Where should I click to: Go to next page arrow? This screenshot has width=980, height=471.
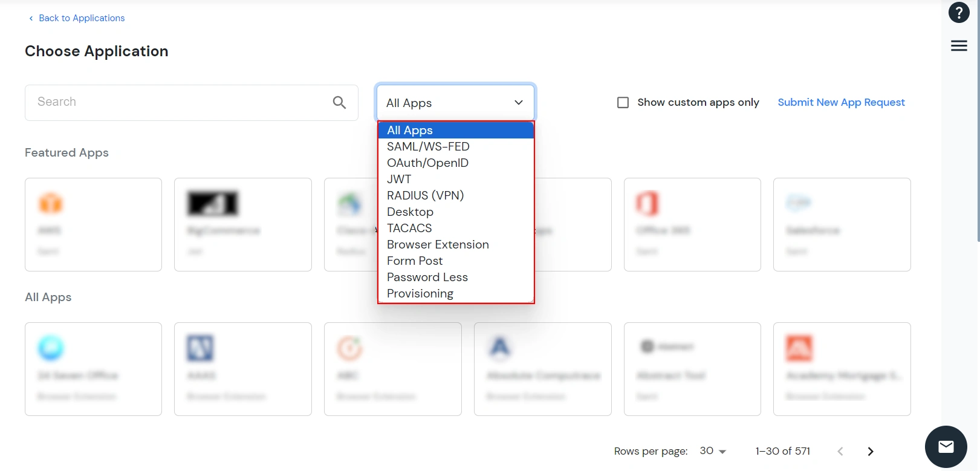[x=871, y=452]
